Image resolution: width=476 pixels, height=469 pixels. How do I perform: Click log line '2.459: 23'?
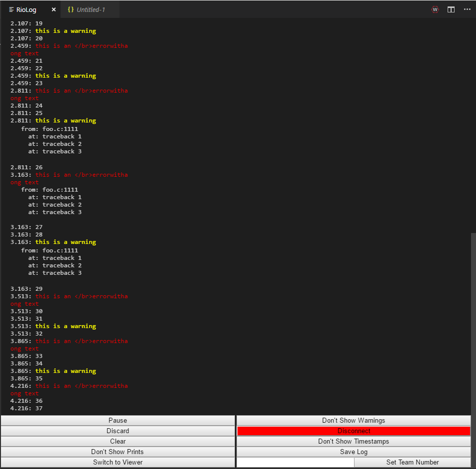26,83
